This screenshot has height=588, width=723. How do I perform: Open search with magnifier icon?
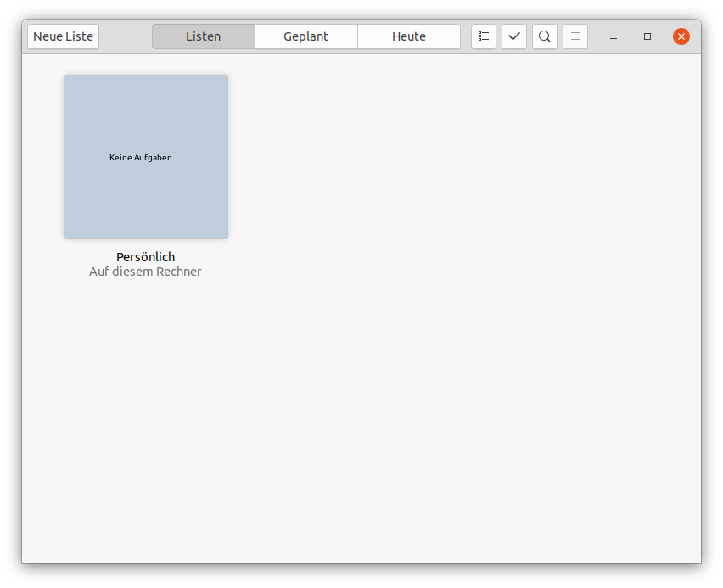pyautogui.click(x=545, y=36)
